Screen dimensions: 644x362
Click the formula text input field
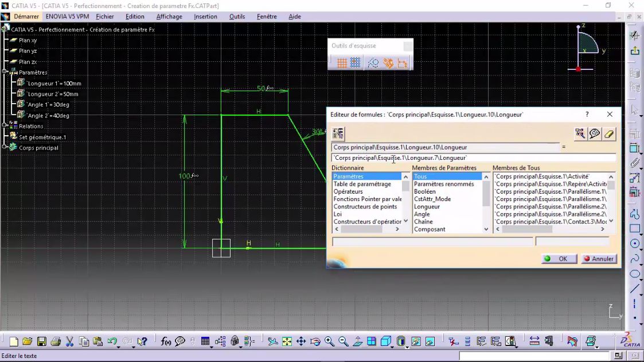click(x=474, y=158)
